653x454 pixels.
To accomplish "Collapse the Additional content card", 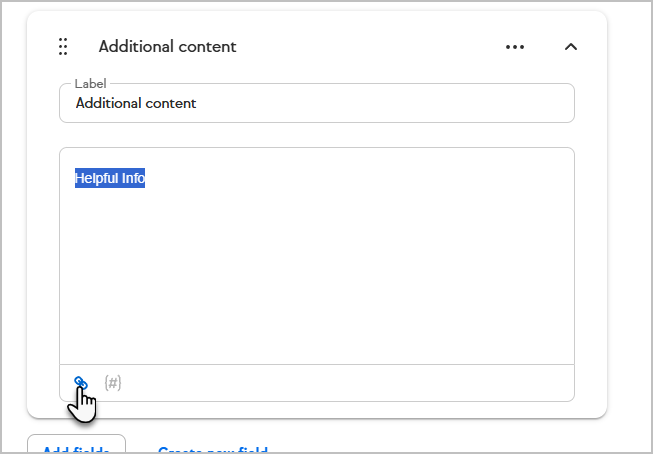I will pyautogui.click(x=571, y=47).
